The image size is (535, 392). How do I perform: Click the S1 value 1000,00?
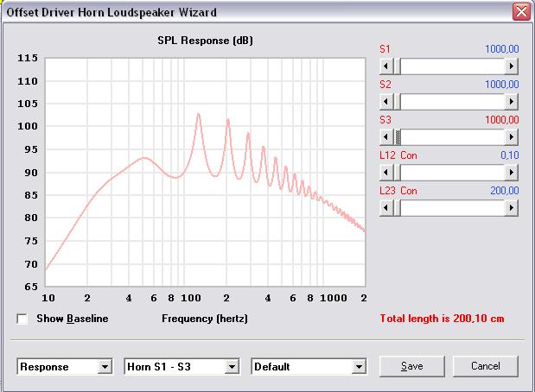502,49
